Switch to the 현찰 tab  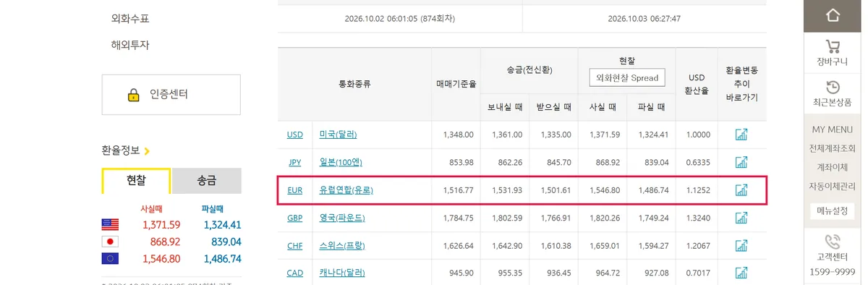(136, 181)
